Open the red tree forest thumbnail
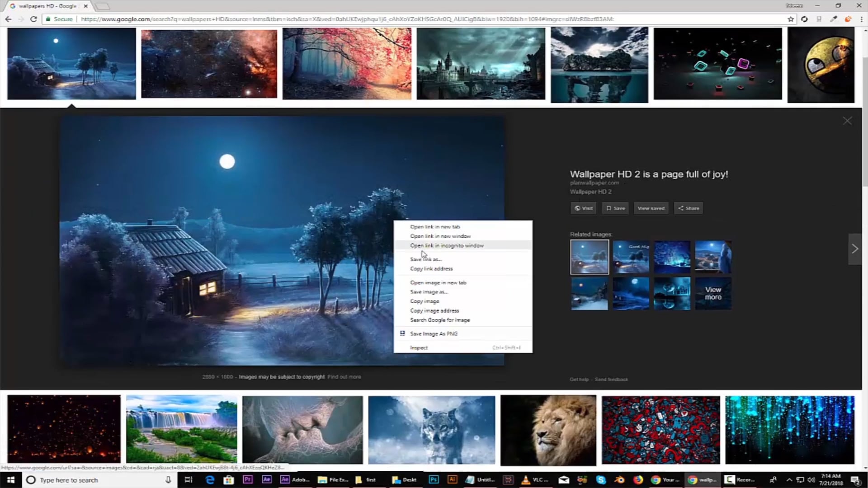Viewport: 868px width, 488px height. pos(347,63)
